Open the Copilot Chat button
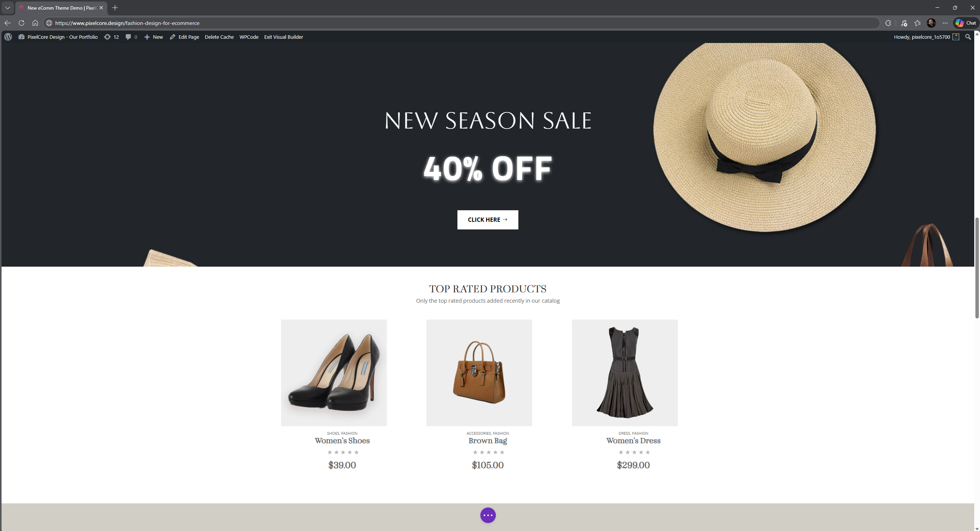 point(966,23)
